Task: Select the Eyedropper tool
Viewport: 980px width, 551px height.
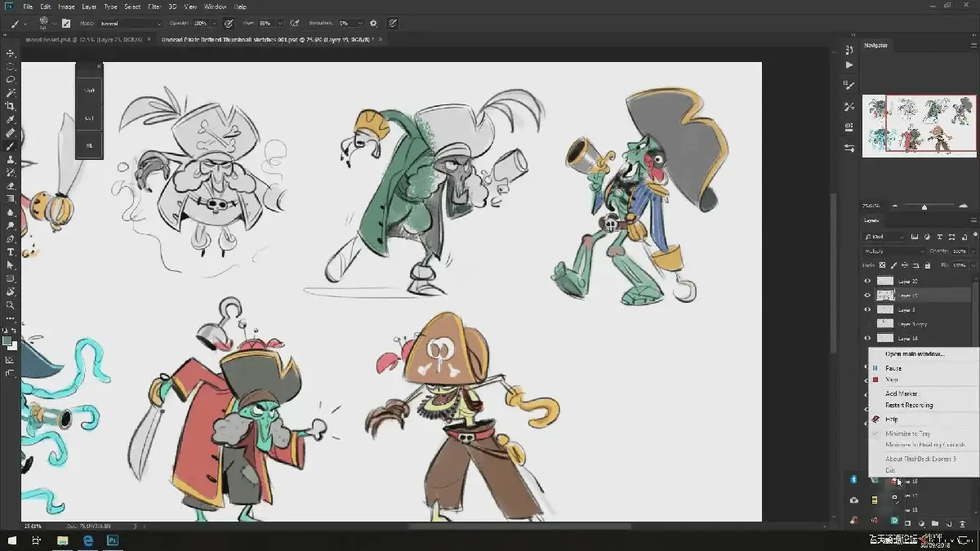Action: click(11, 119)
